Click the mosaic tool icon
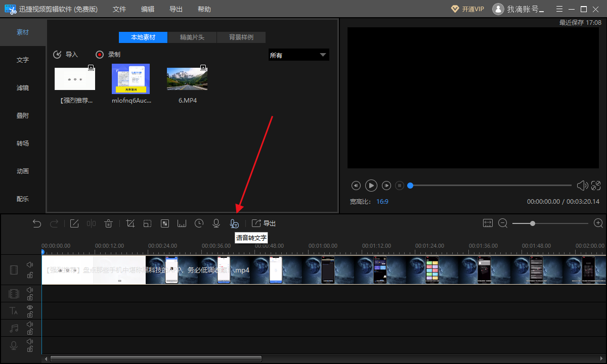 click(164, 223)
